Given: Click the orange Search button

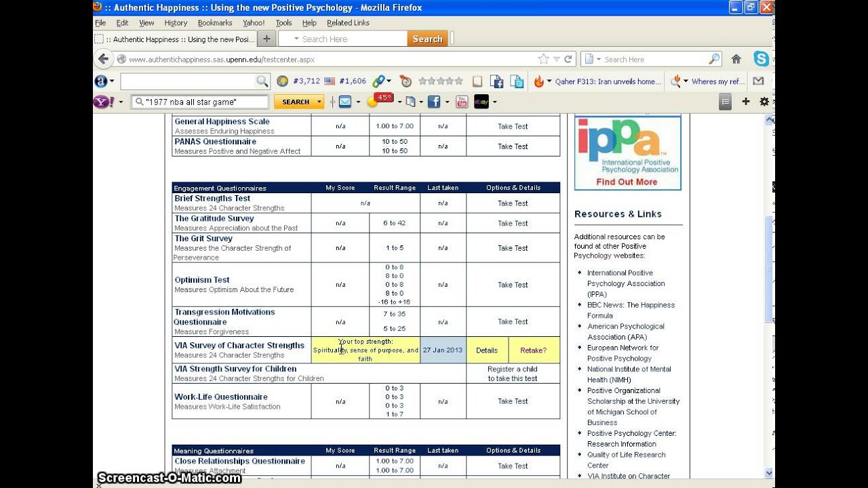Looking at the screenshot, I should click(x=427, y=39).
